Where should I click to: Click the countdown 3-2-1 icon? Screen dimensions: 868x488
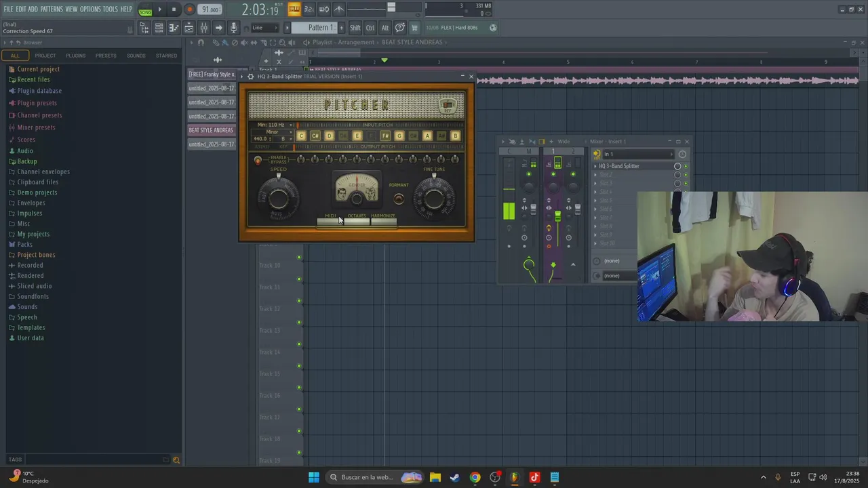[309, 9]
